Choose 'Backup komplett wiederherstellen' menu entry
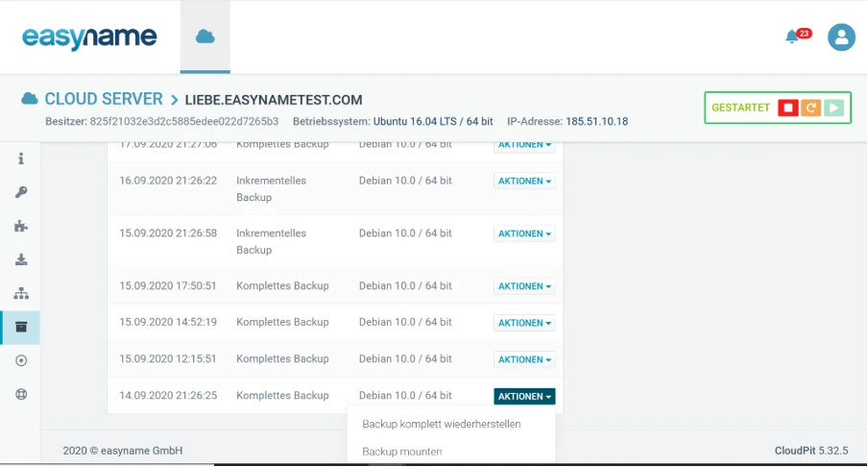 coord(441,424)
